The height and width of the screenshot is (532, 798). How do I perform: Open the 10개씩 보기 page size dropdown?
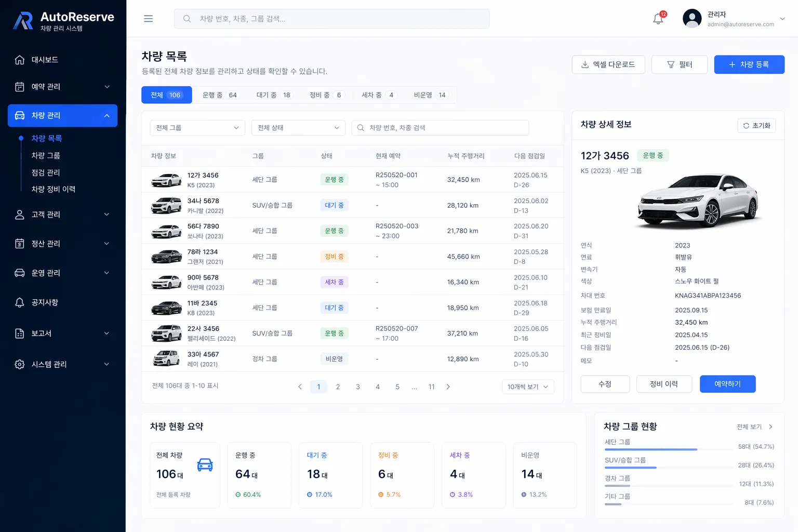coord(528,387)
